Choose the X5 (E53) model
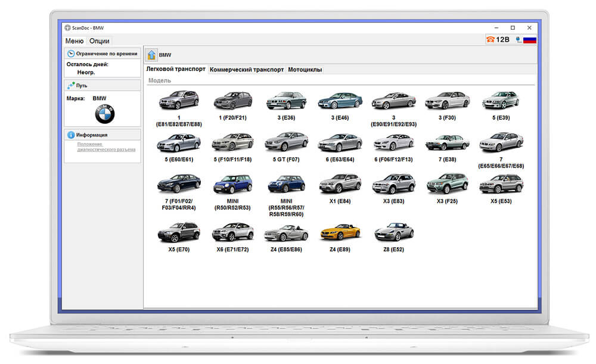Screen dimensions: 596x364 (x=501, y=189)
